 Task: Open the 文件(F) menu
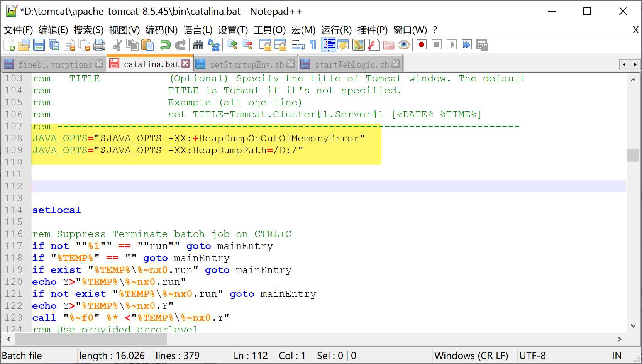coord(18,30)
